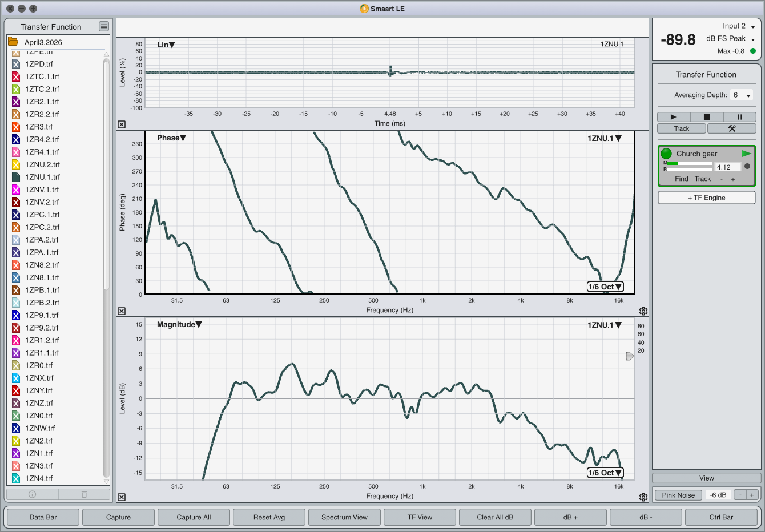The width and height of the screenshot is (765, 532).
Task: Select the 1ZN8.2.trf trace row
Action: pyautogui.click(x=57, y=265)
